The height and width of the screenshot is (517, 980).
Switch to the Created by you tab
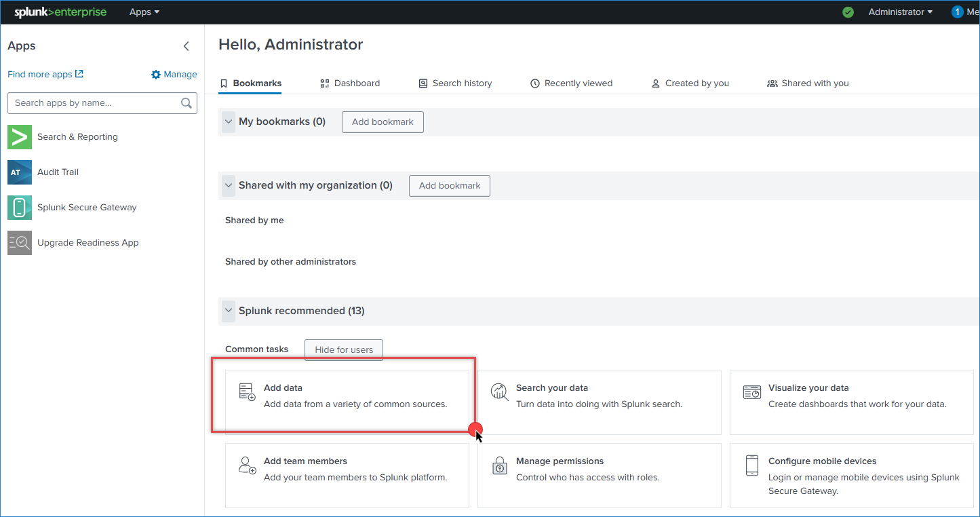(690, 83)
